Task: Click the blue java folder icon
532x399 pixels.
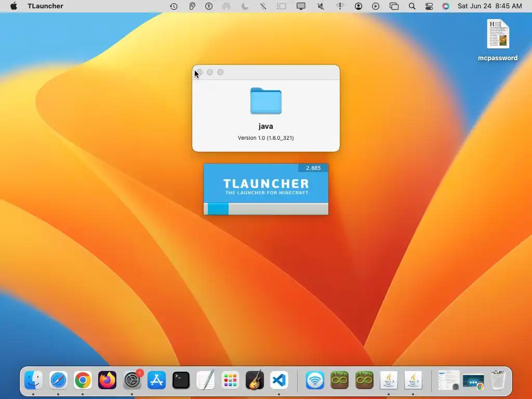Action: point(265,101)
